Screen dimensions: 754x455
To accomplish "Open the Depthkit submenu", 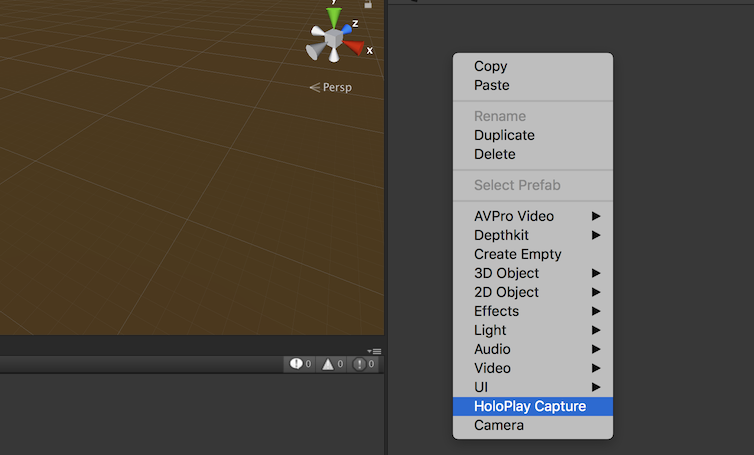I will pyautogui.click(x=533, y=235).
